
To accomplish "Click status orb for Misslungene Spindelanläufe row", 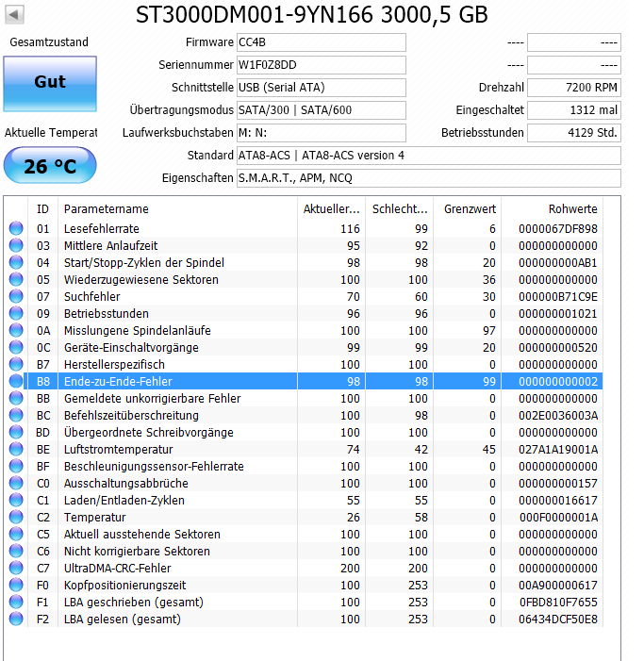I will point(16,330).
